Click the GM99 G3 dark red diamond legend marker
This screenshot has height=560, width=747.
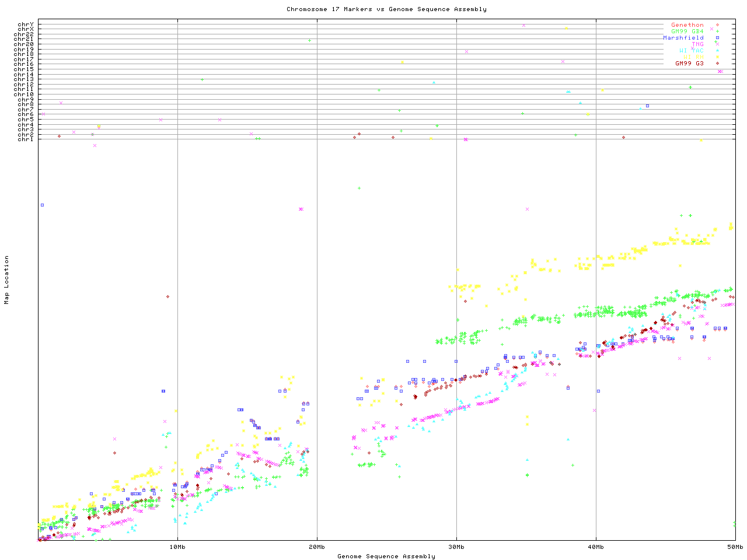tap(717, 64)
